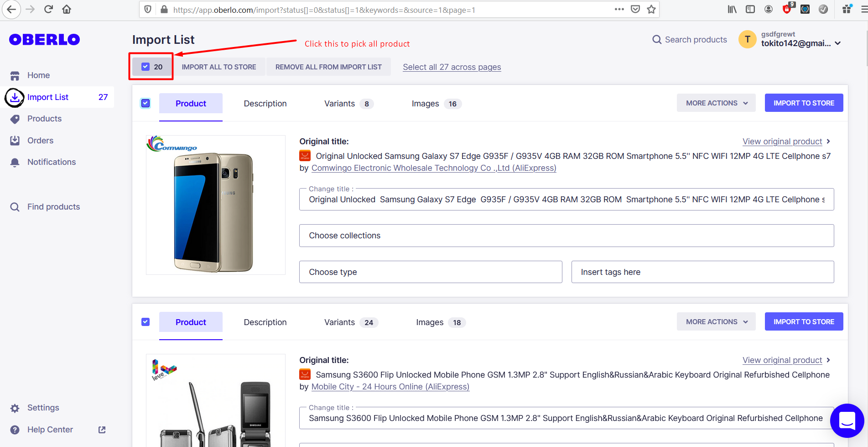Click the Insert tags here field
The height and width of the screenshot is (447, 868).
[x=702, y=272]
